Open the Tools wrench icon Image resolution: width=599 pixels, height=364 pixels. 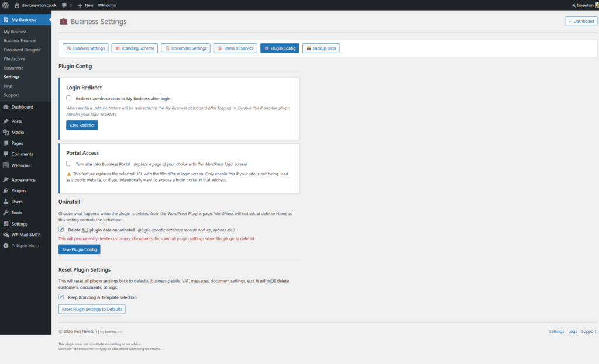[x=6, y=213]
